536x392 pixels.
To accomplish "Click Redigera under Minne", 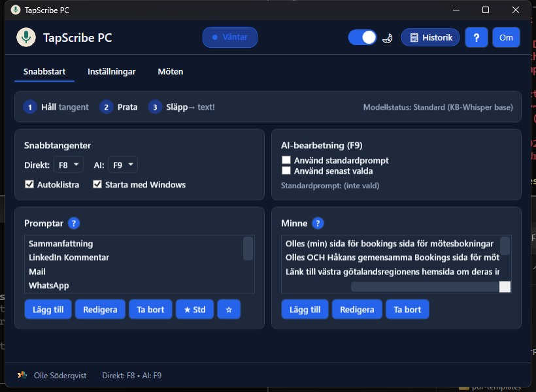I will (357, 309).
